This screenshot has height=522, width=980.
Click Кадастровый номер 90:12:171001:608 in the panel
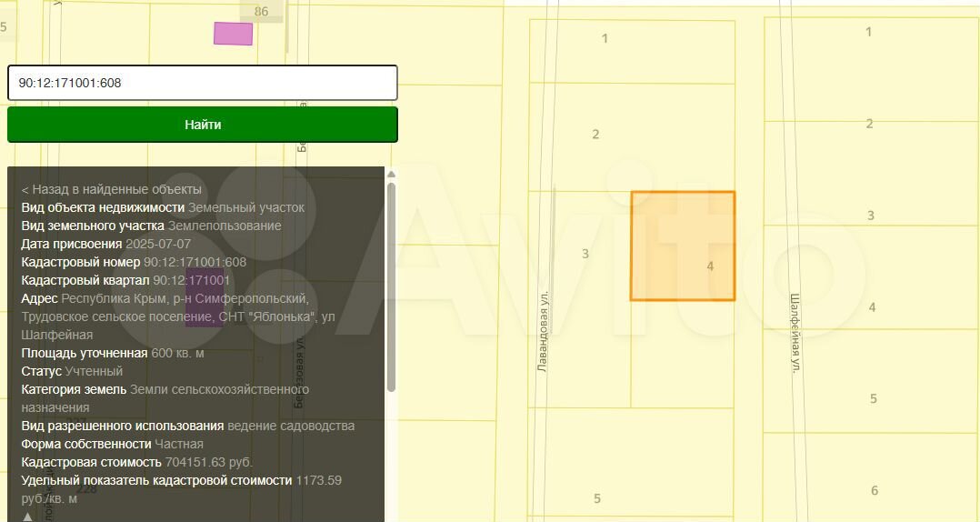tap(134, 262)
